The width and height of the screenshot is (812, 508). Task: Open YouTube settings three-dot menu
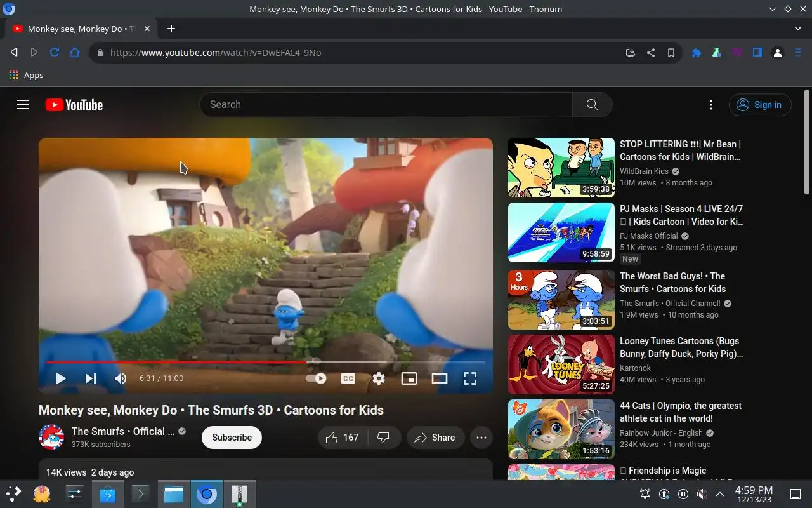click(x=711, y=105)
